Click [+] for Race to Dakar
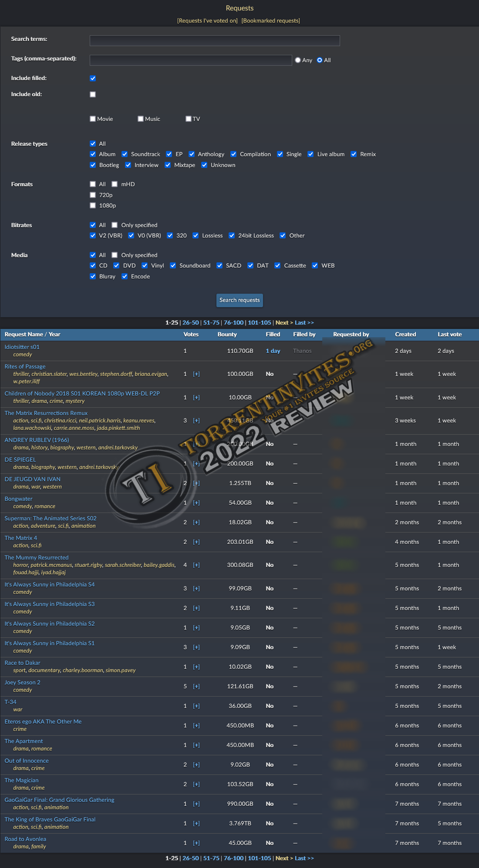 [x=196, y=667]
